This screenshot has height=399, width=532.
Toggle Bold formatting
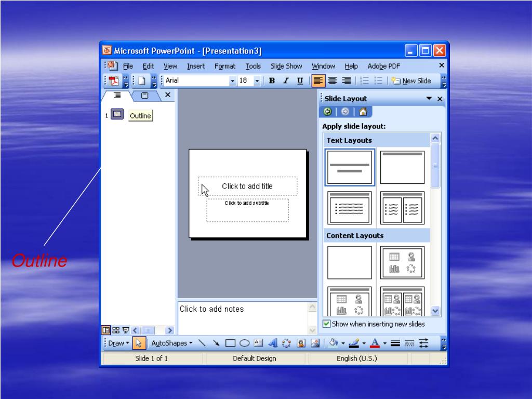[x=271, y=81]
